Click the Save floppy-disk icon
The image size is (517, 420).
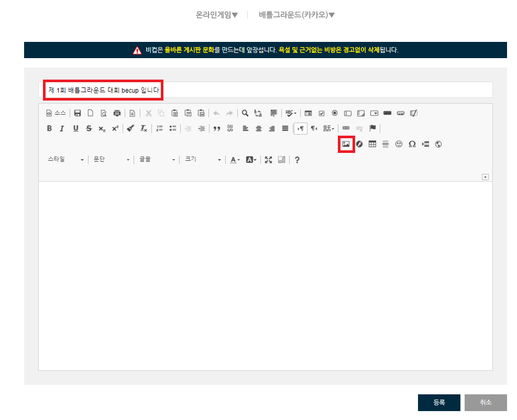tap(78, 113)
